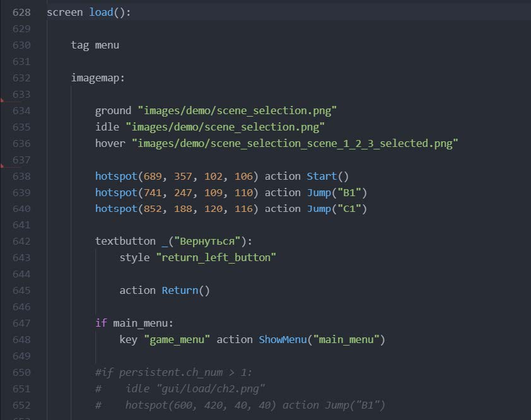Click "main_menu:" on line 647
The height and width of the screenshot is (420, 531).
pyautogui.click(x=143, y=324)
